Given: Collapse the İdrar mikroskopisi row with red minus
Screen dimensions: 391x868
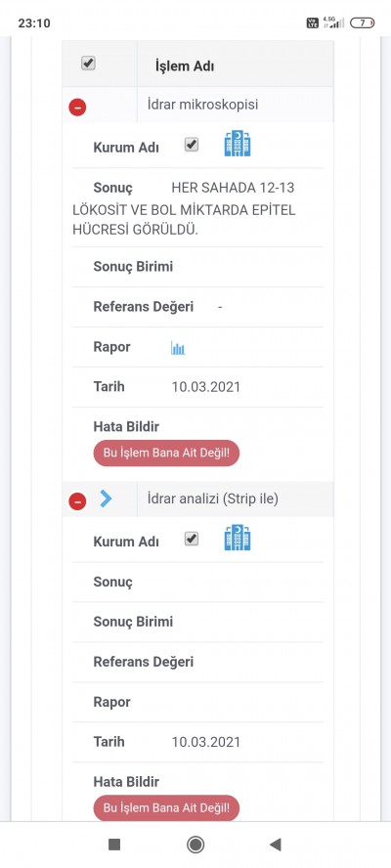Looking at the screenshot, I should coord(77,107).
